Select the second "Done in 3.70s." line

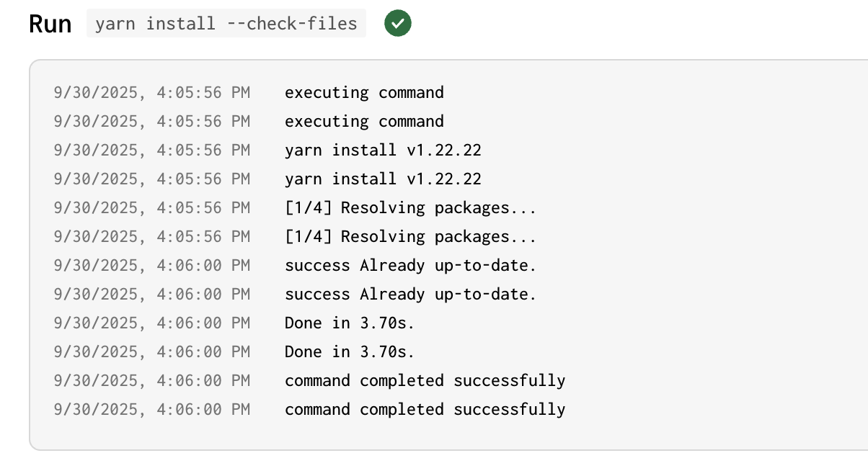tap(350, 352)
